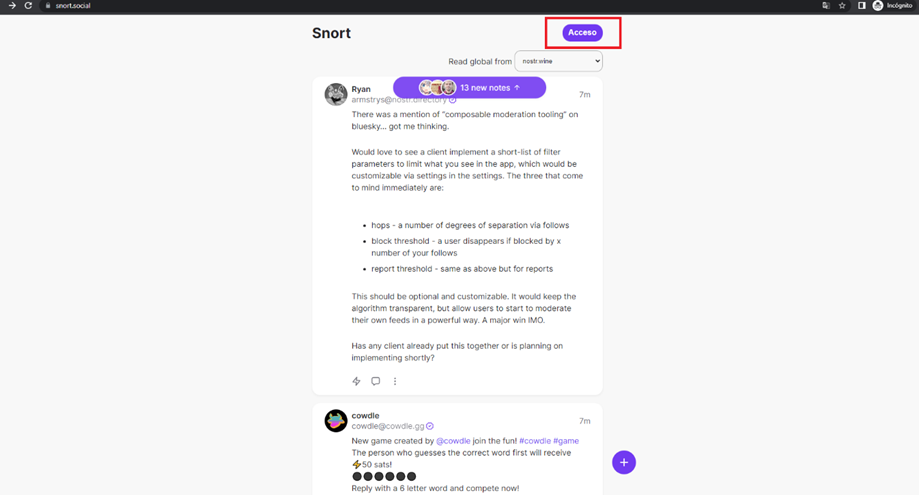Image resolution: width=919 pixels, height=495 pixels.
Task: Open Ryan's profile avatar
Action: (x=336, y=94)
